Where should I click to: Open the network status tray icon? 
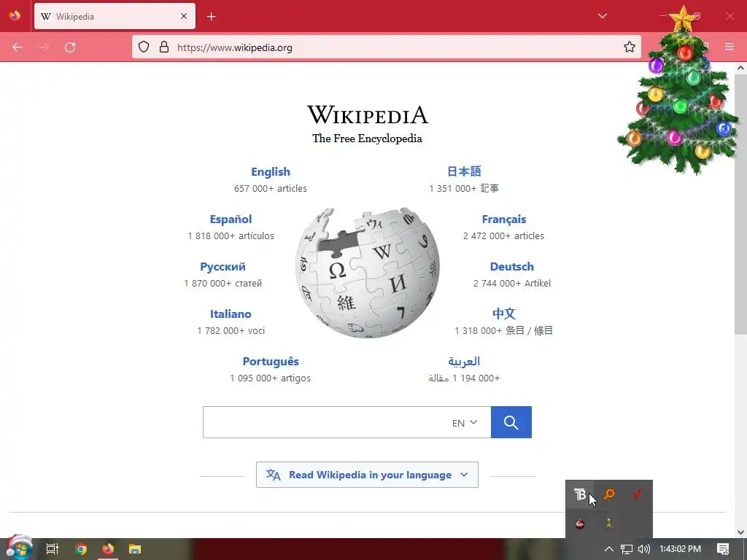(627, 549)
